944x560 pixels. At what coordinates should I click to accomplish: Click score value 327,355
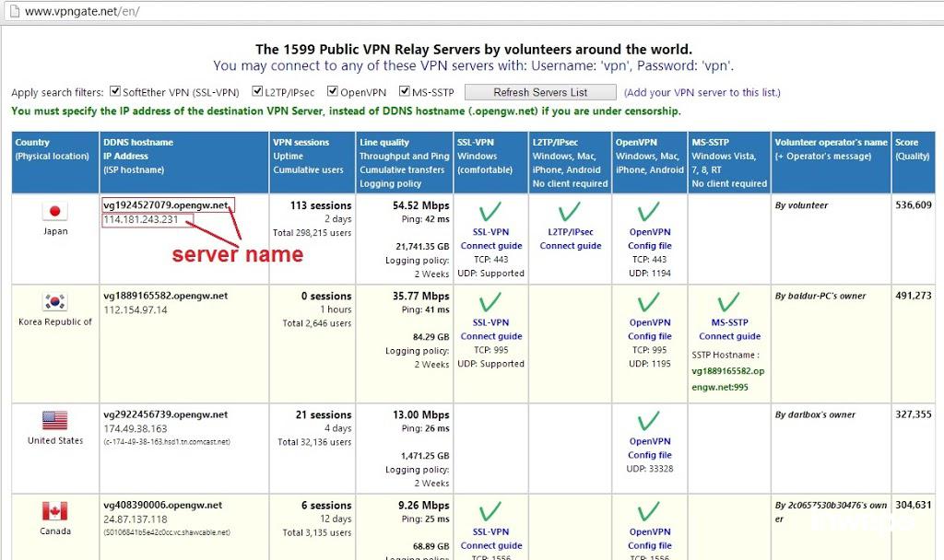coord(914,414)
